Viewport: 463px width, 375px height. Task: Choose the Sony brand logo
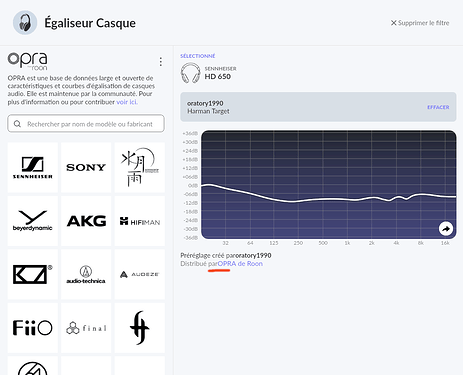(x=86, y=167)
